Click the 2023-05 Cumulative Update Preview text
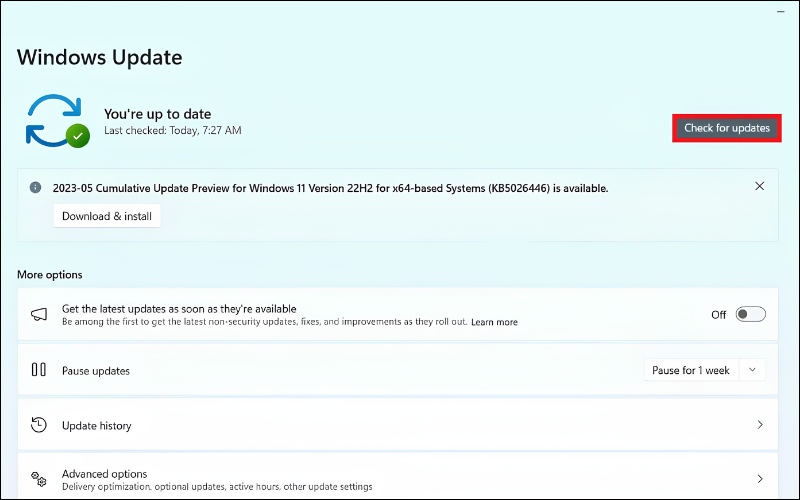800x500 pixels. pos(331,188)
